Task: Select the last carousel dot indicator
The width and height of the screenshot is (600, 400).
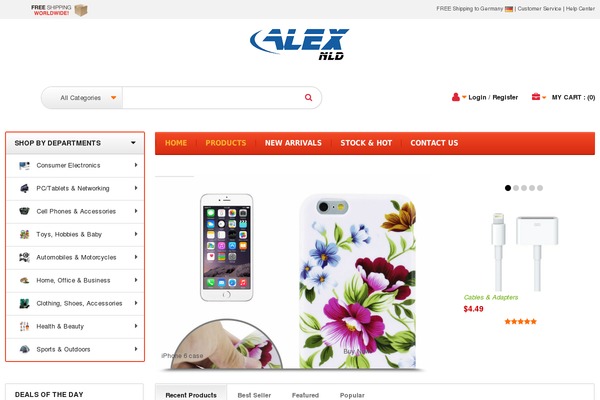Action: pos(540,188)
